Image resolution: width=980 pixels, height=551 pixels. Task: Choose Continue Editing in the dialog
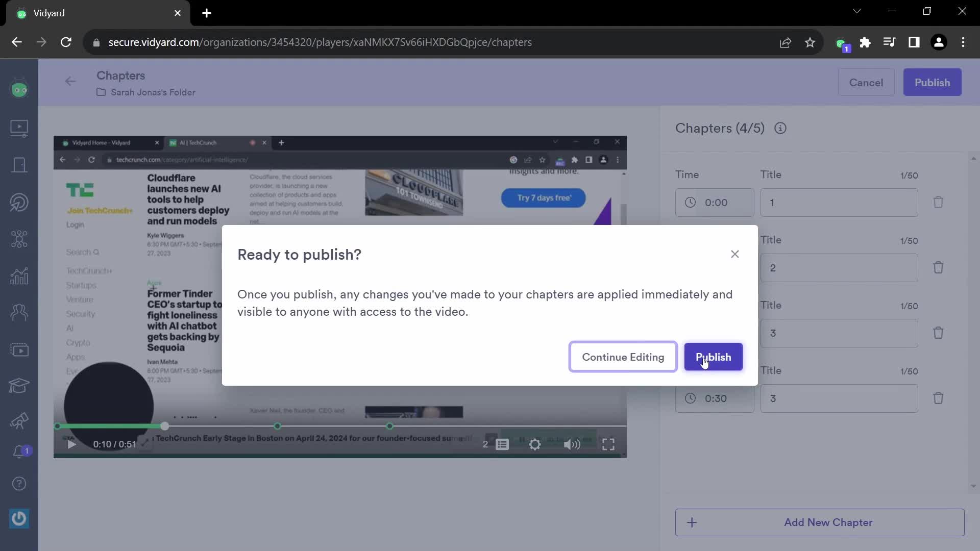pos(623,357)
